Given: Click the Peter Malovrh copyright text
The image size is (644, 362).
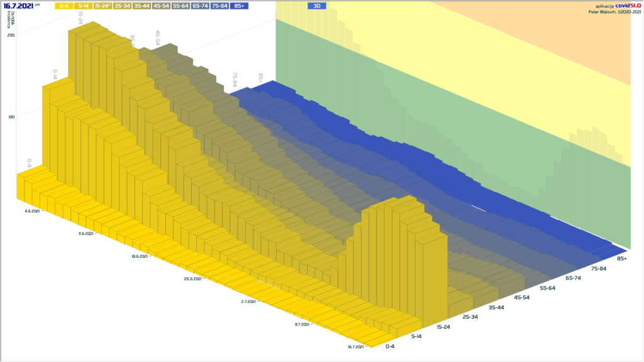Looking at the screenshot, I should tap(615, 11).
